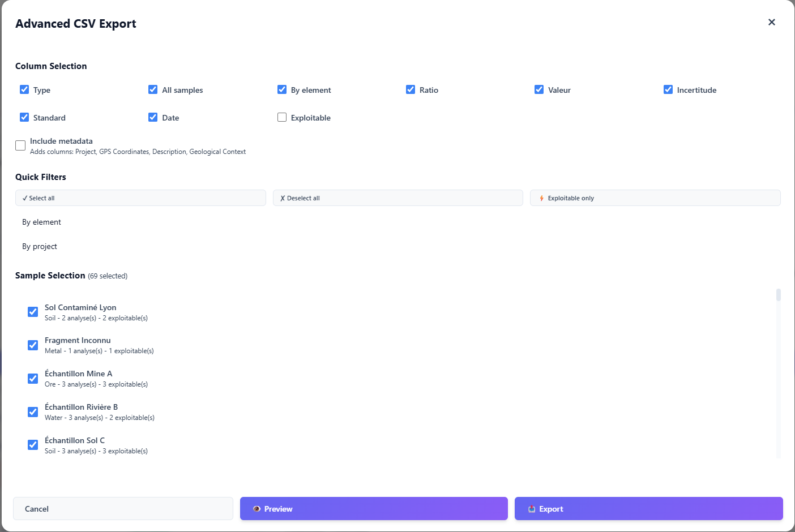This screenshot has width=795, height=532.
Task: Uncheck the Incertitude column
Action: pos(667,89)
